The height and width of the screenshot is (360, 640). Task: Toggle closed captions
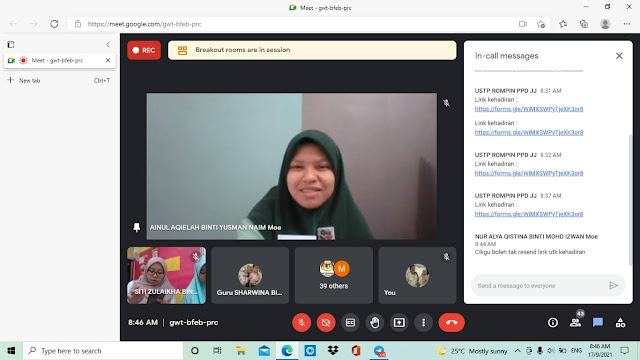point(350,322)
